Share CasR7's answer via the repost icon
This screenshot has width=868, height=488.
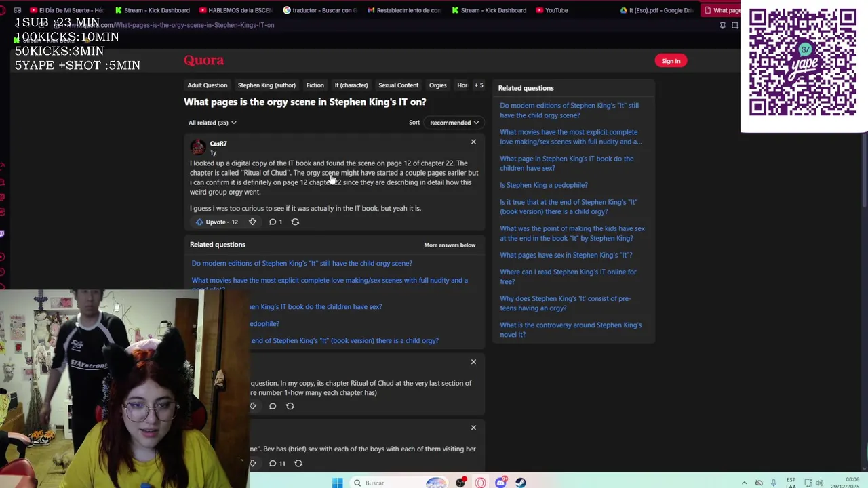point(295,222)
